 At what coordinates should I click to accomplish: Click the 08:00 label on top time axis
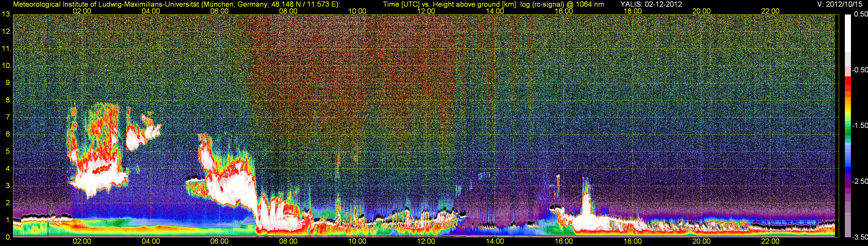pyautogui.click(x=288, y=11)
